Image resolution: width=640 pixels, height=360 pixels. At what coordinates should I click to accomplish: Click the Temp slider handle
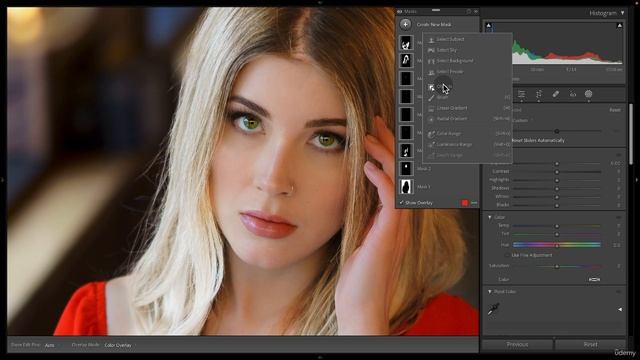tap(557, 226)
